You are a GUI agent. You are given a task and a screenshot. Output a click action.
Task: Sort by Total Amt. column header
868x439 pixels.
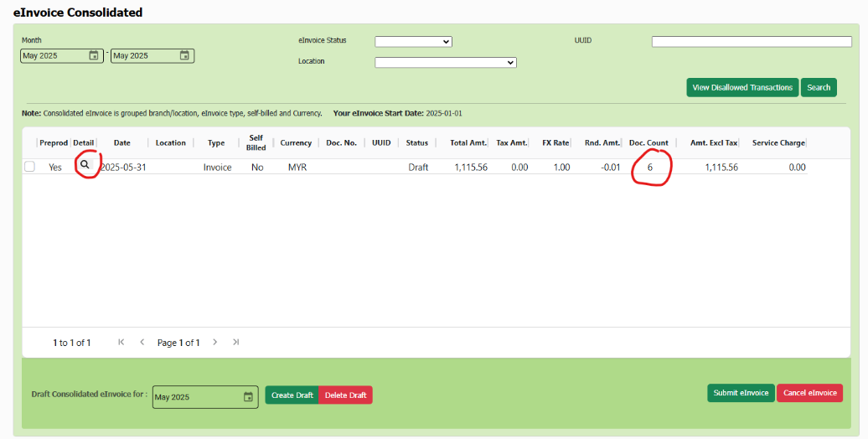(x=468, y=143)
